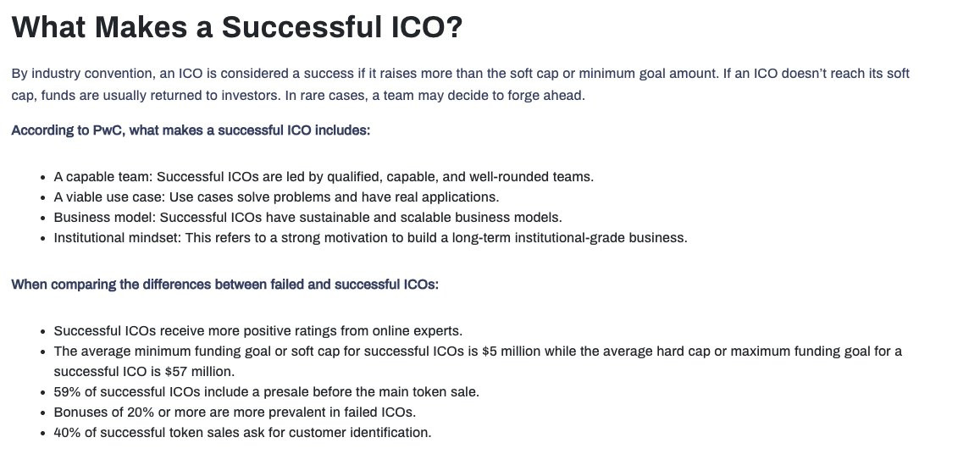Viewport: 980px width, 454px height.
Task: Click the "Institutional mindset" bullet line
Action: [371, 238]
